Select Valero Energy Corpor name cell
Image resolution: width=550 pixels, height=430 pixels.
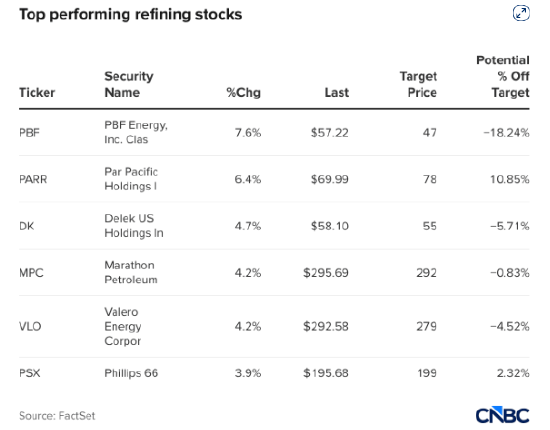(123, 326)
